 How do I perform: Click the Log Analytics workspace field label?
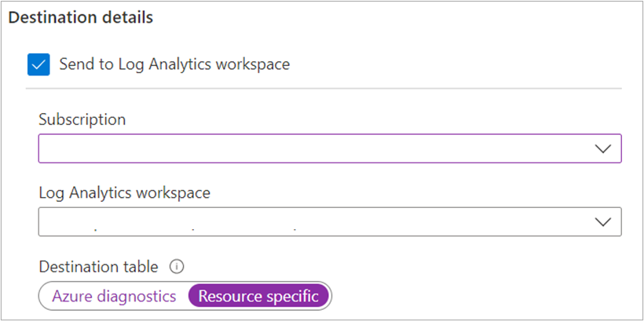coord(124,192)
